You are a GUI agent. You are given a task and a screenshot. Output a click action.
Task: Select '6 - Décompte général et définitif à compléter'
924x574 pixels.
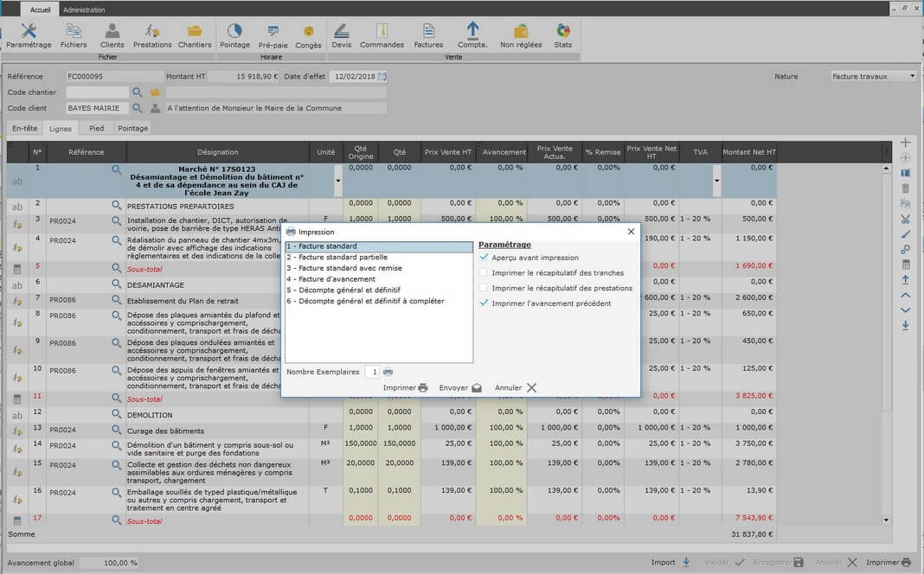[379, 301]
